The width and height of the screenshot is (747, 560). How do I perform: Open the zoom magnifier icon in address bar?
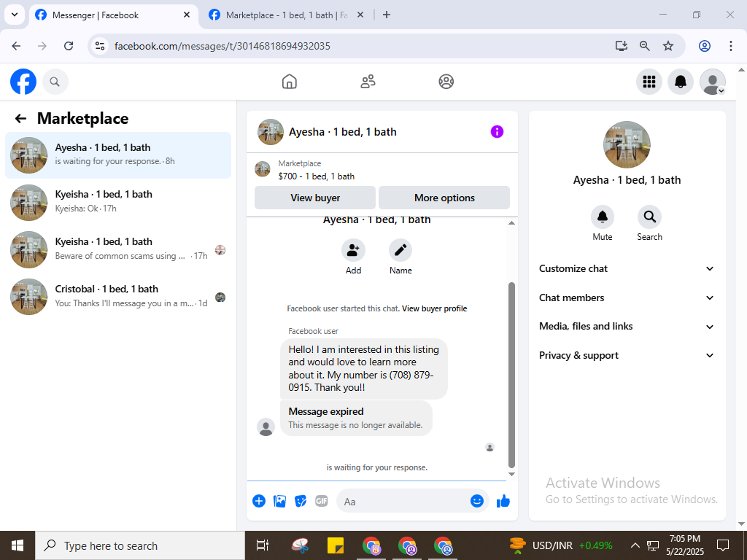[645, 46]
